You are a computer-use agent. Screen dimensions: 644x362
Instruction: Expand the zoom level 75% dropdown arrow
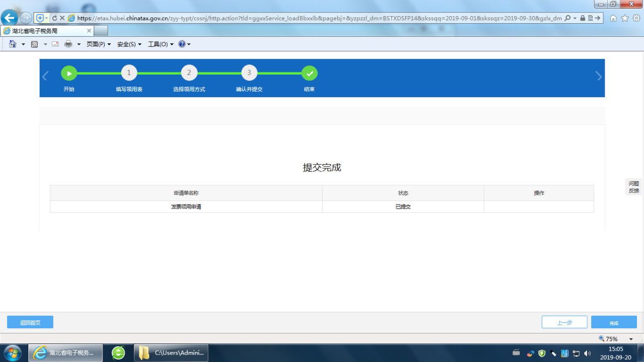click(x=631, y=339)
